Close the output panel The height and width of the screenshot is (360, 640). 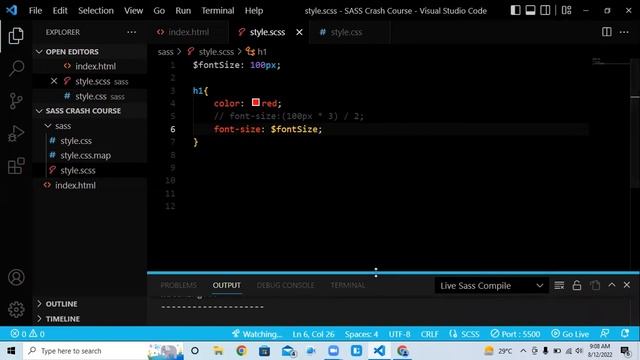627,285
